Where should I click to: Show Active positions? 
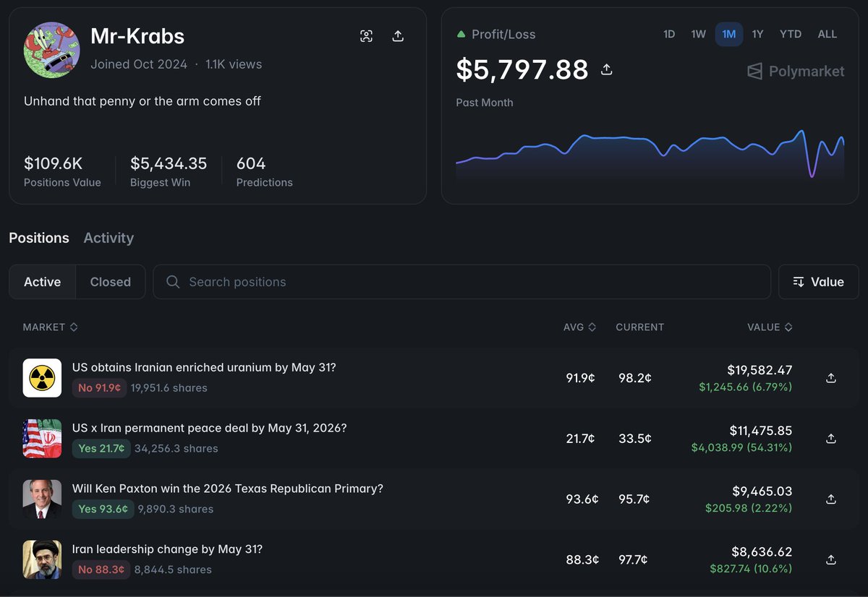point(42,282)
